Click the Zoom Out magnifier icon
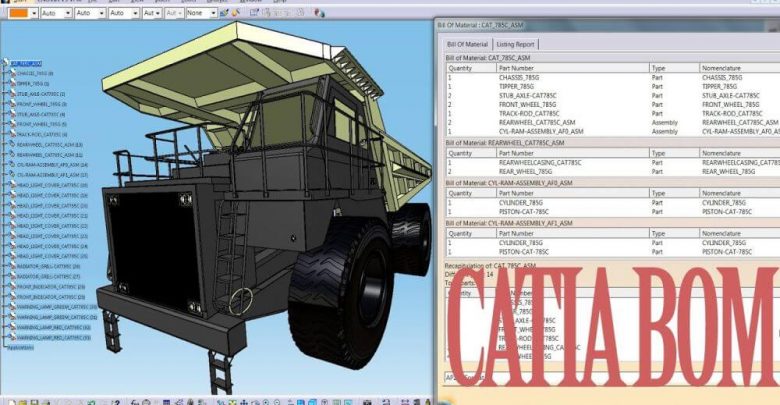780x405 pixels. pos(277,402)
